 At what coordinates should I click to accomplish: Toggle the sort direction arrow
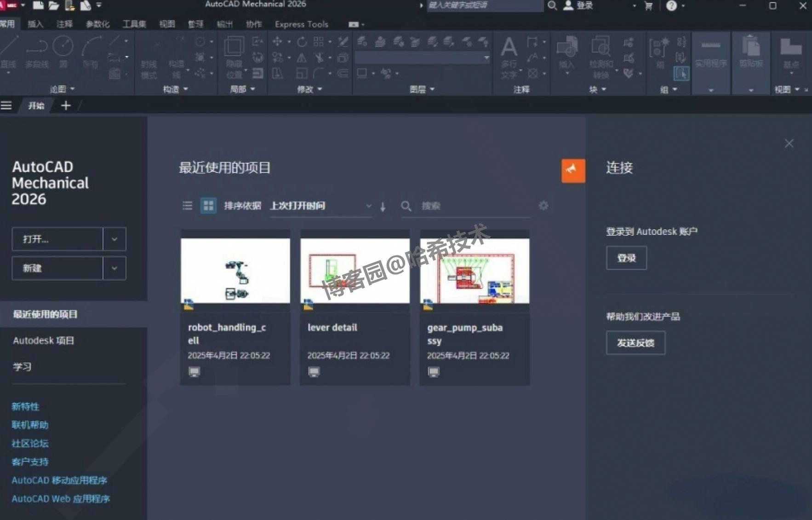(x=383, y=207)
